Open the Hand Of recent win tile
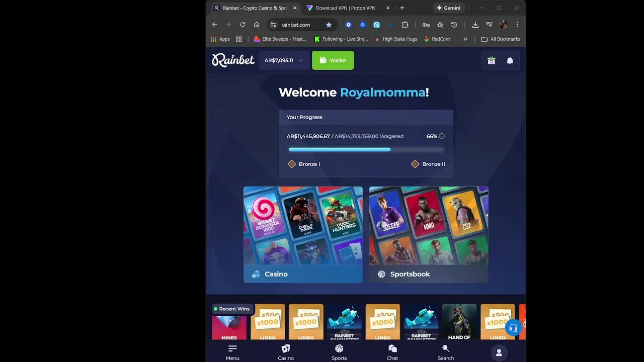 click(459, 322)
